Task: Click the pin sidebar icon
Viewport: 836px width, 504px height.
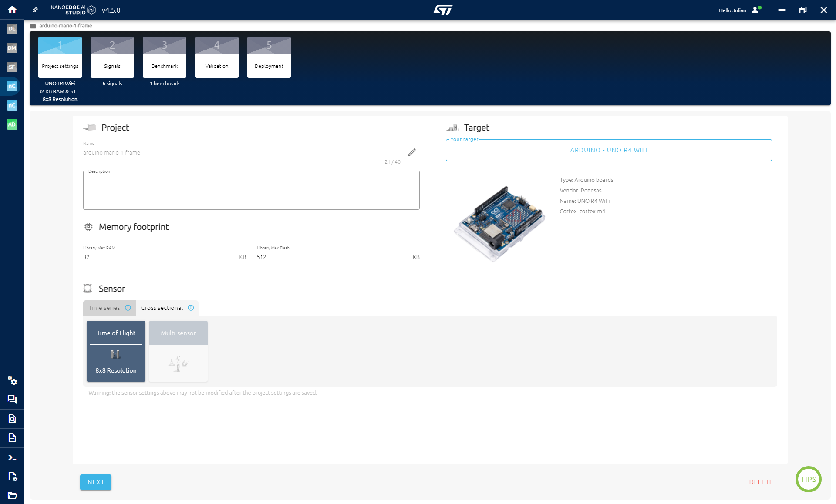Action: [35, 10]
